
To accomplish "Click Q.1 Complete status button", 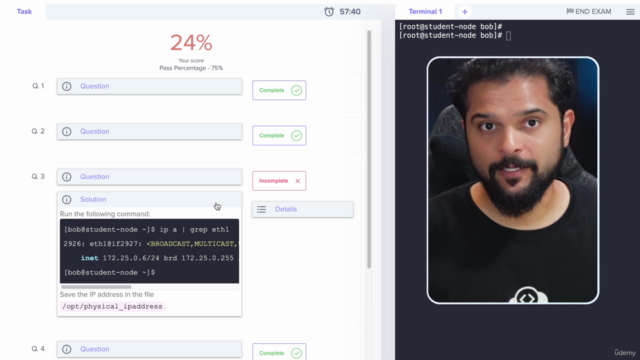I will coord(279,90).
